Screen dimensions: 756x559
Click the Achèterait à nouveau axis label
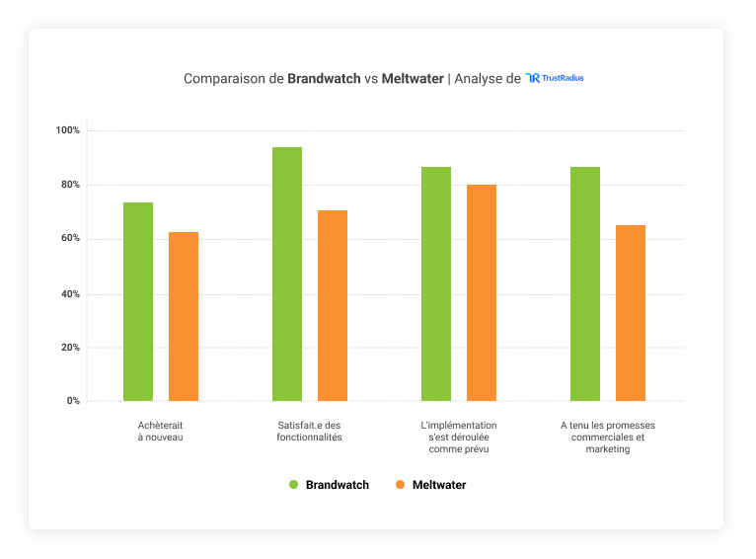[x=161, y=431]
